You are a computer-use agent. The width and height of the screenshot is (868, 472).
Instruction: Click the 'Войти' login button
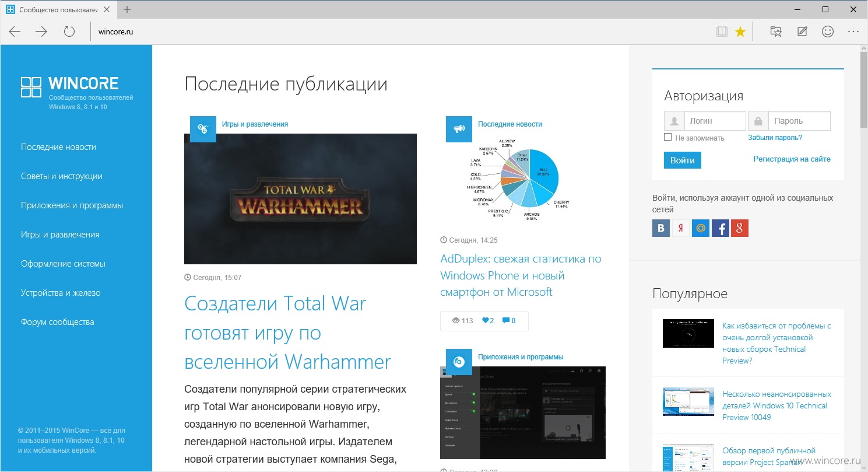[x=683, y=160]
